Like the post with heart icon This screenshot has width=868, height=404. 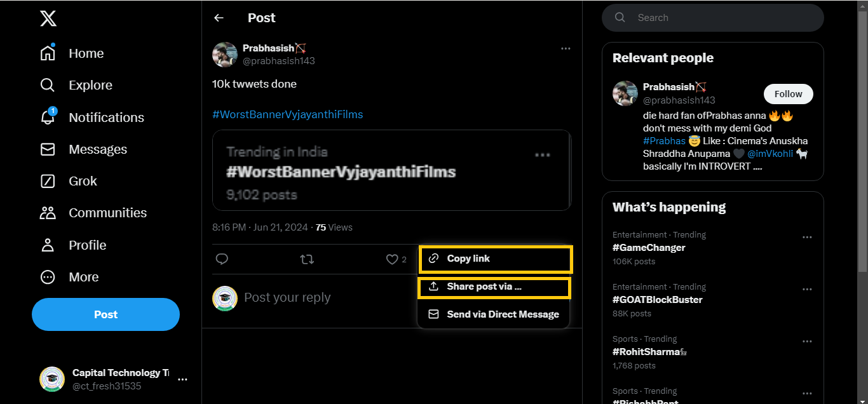tap(392, 259)
